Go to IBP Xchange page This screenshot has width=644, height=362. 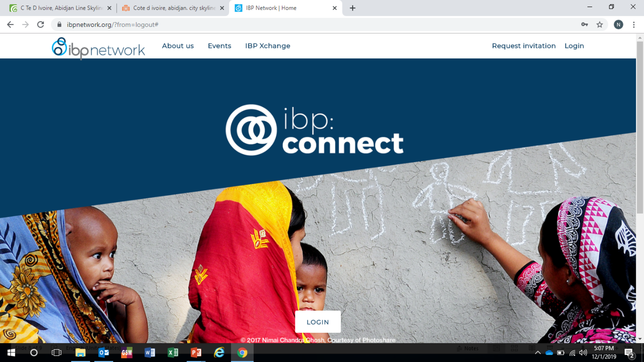268,46
